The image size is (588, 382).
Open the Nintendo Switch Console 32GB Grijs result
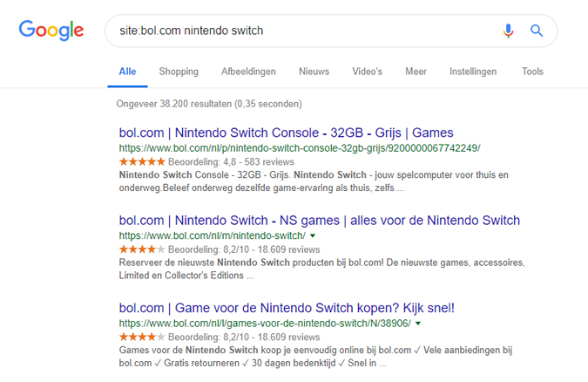(286, 133)
